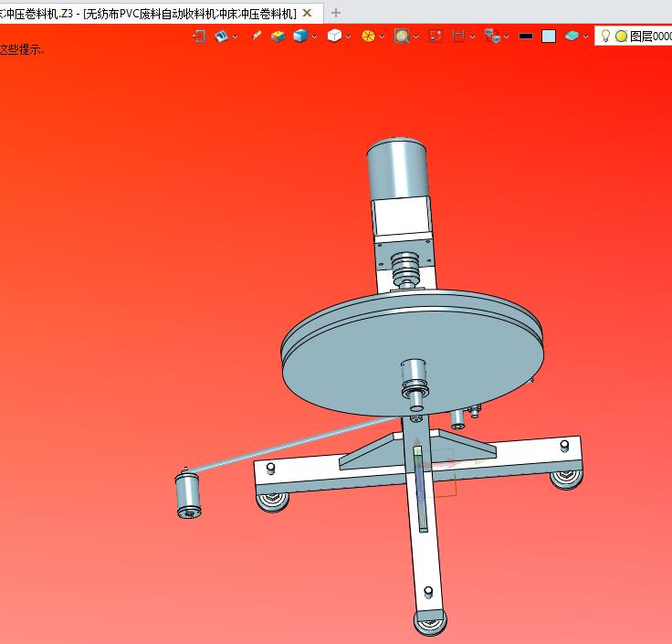
Task: Click the red H-shaped section view icon
Action: (459, 36)
